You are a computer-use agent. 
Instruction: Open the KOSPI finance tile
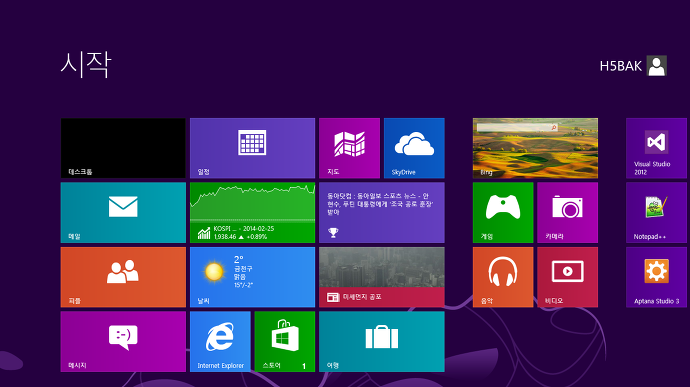252,213
